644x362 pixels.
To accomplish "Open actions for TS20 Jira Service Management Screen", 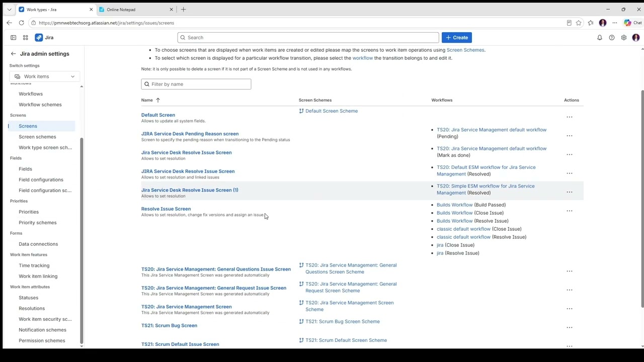I will pyautogui.click(x=570, y=309).
